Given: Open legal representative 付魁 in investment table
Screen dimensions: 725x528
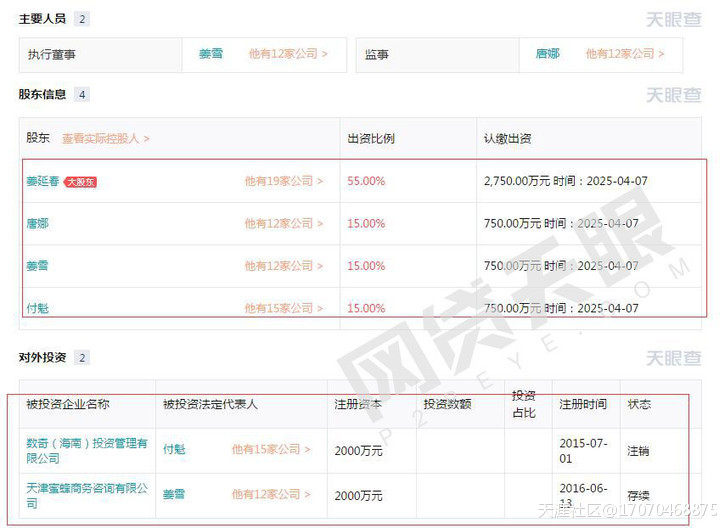Looking at the screenshot, I should pos(174,450).
